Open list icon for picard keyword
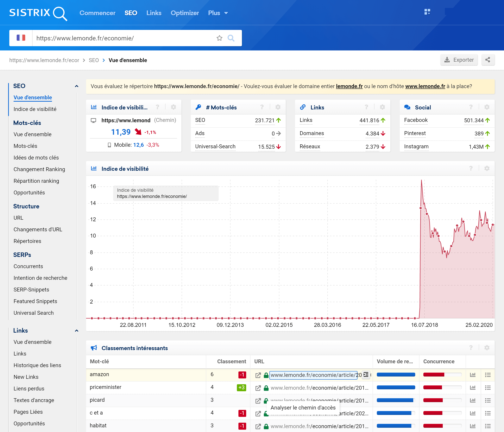Screen dimensions: 504x432 point(488,400)
